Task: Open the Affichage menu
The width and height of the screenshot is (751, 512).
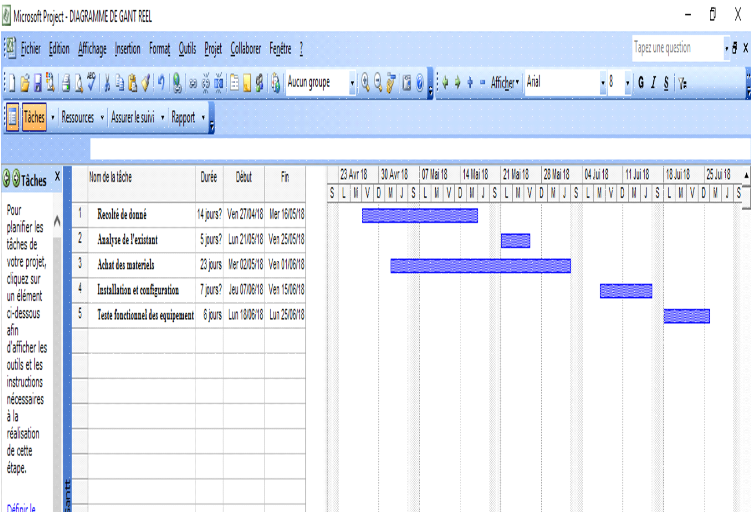Action: pyautogui.click(x=92, y=48)
